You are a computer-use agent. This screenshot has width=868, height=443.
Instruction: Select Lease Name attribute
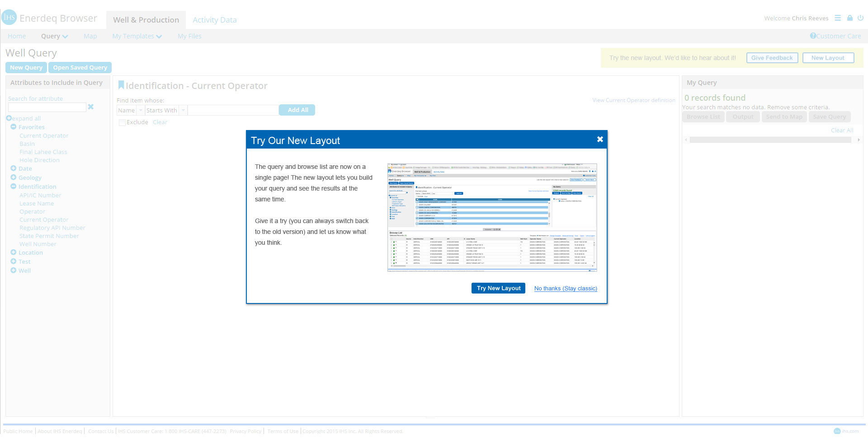click(x=37, y=204)
